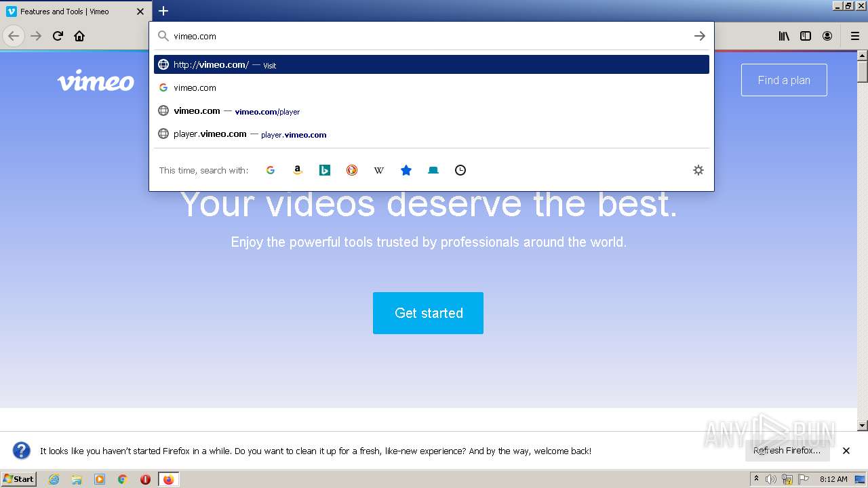Click the Firefox taskbar button
This screenshot has width=868, height=488.
click(x=168, y=479)
